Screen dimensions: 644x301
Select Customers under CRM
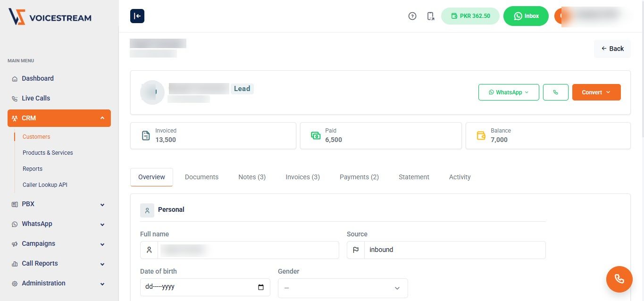36,137
